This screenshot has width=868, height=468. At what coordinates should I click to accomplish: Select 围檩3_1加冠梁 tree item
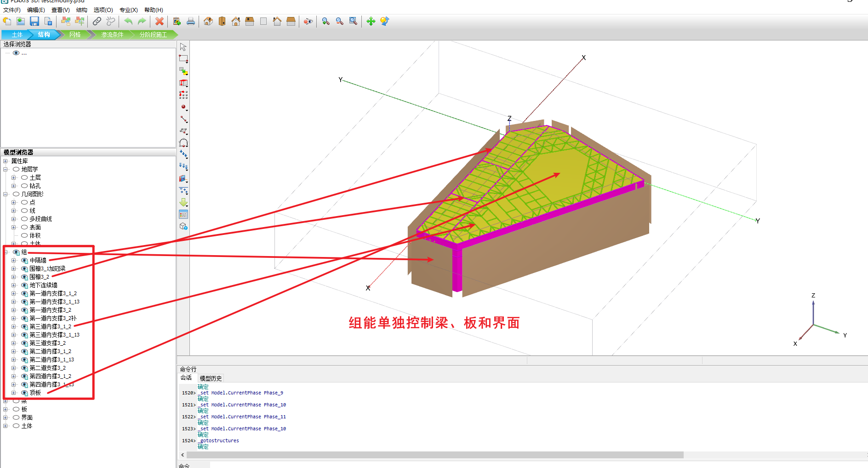click(47, 268)
